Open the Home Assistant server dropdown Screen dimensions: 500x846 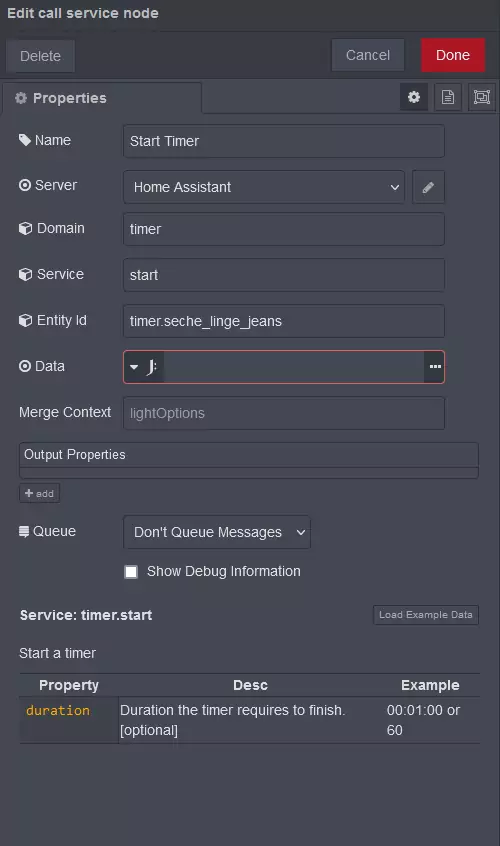point(264,187)
